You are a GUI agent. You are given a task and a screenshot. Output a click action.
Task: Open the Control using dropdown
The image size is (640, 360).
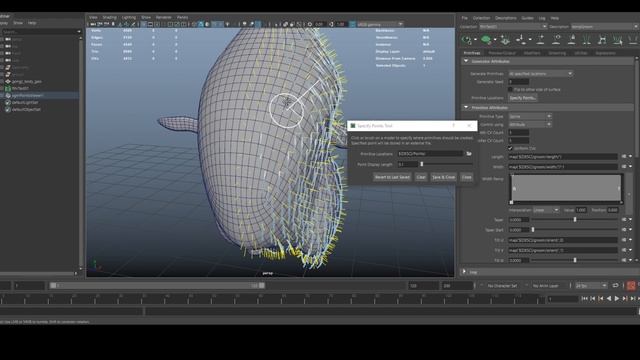coord(530,124)
